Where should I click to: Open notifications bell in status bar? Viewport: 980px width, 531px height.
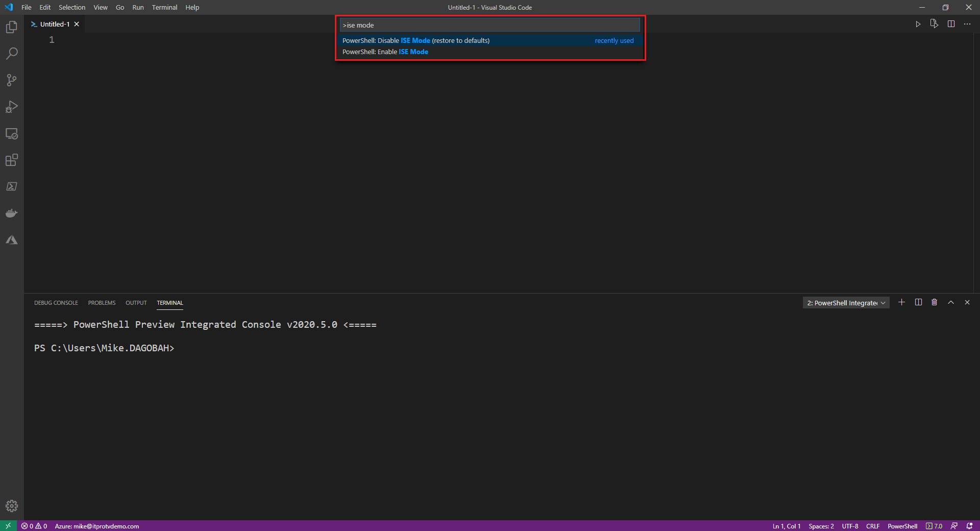coord(969,526)
